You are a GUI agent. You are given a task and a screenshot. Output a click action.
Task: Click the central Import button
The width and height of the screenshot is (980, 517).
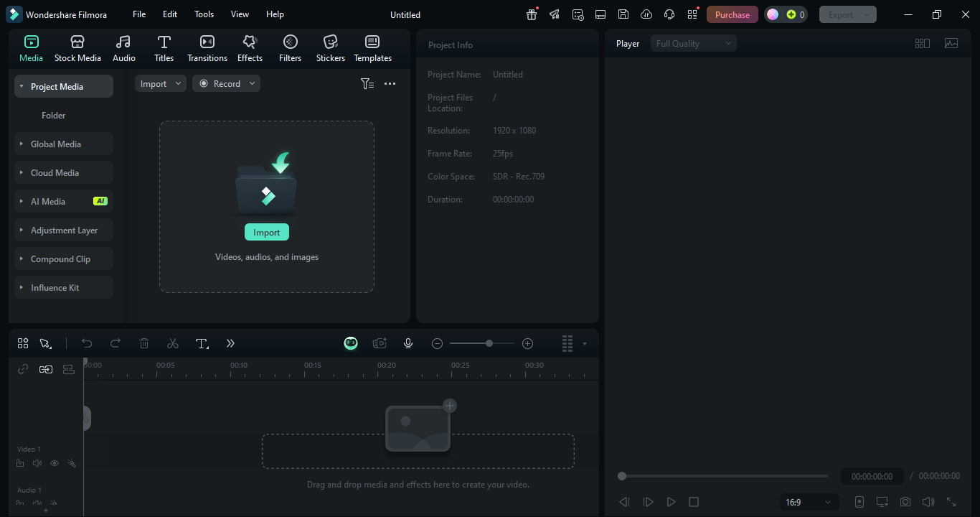pos(266,231)
